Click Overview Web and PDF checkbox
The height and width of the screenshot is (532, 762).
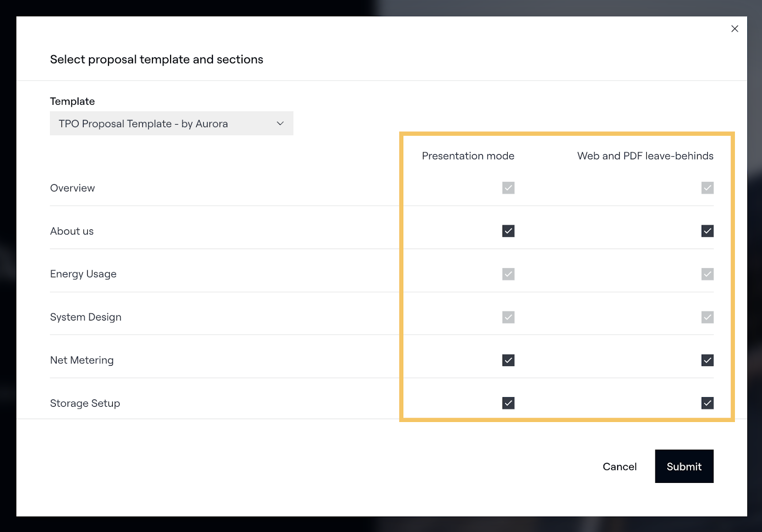click(707, 188)
